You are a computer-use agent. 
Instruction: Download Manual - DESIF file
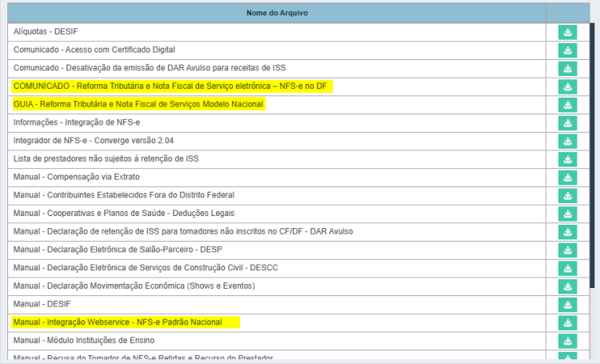(x=567, y=305)
